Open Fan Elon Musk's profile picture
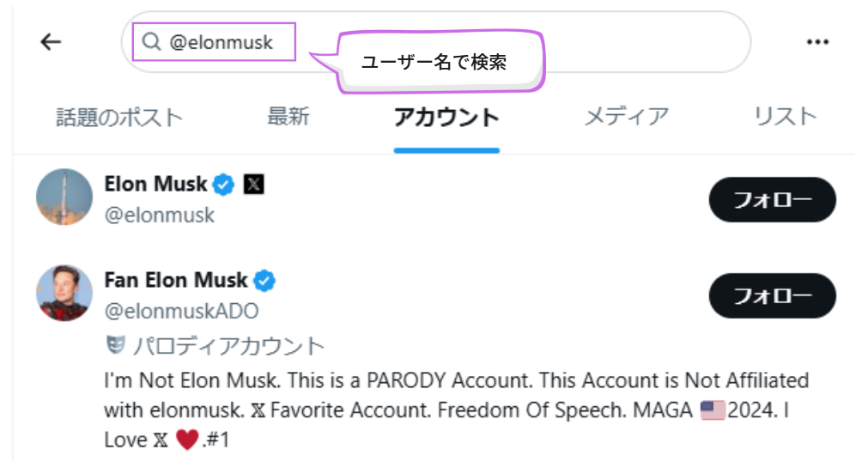Screen dimensions: 868x468 coord(64,293)
